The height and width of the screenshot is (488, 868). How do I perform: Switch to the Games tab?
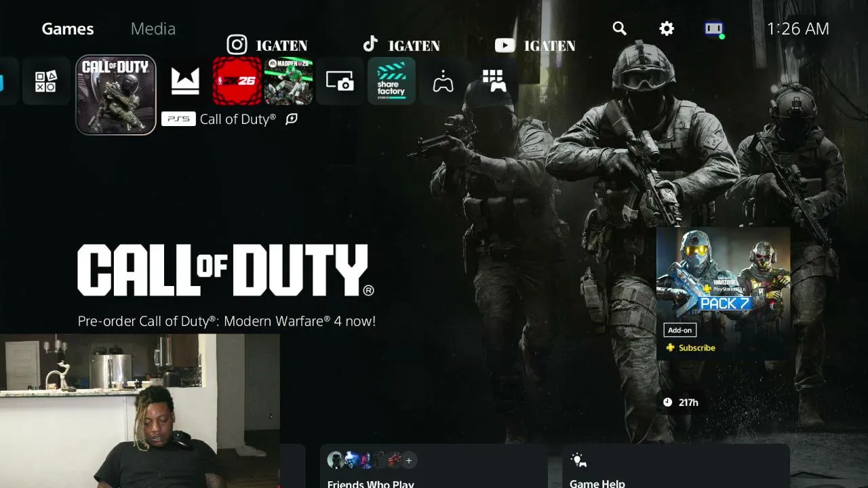[68, 29]
